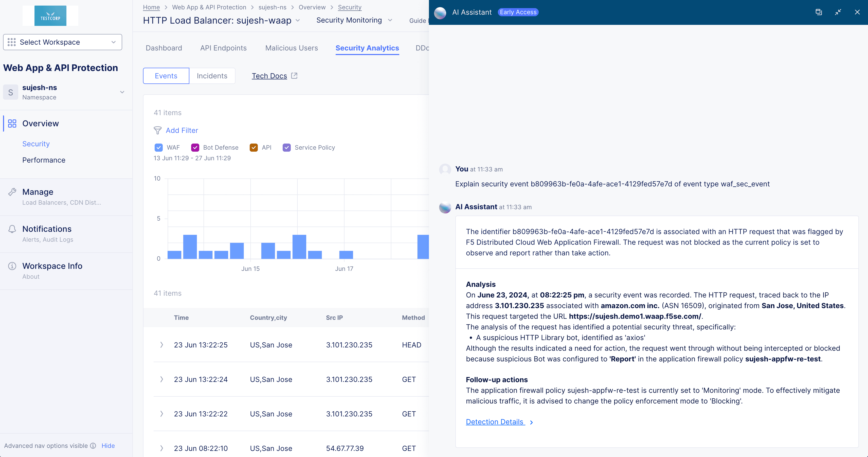Viewport: 868px width, 457px height.
Task: Switch to the Incidents tab
Action: [212, 76]
